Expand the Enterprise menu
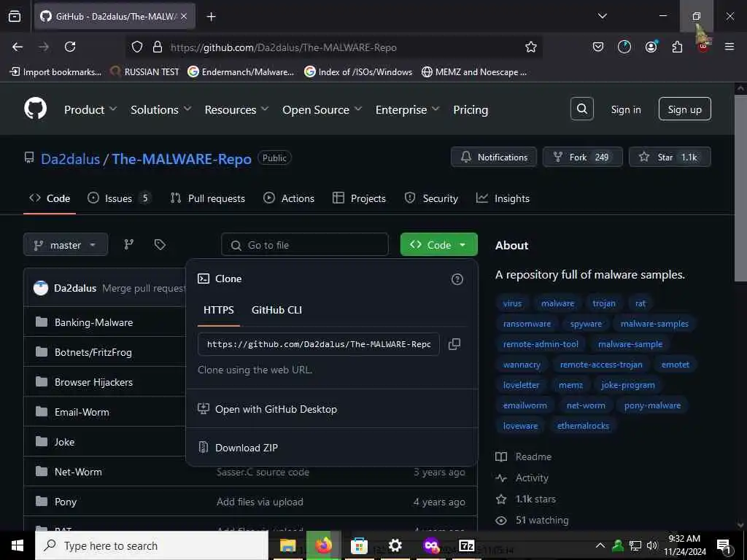 [x=407, y=109]
